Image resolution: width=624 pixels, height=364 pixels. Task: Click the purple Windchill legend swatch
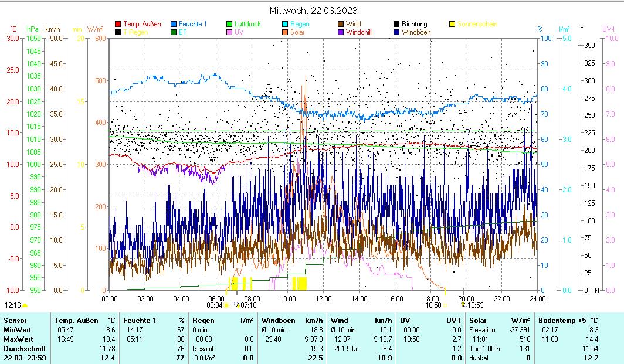pos(341,32)
